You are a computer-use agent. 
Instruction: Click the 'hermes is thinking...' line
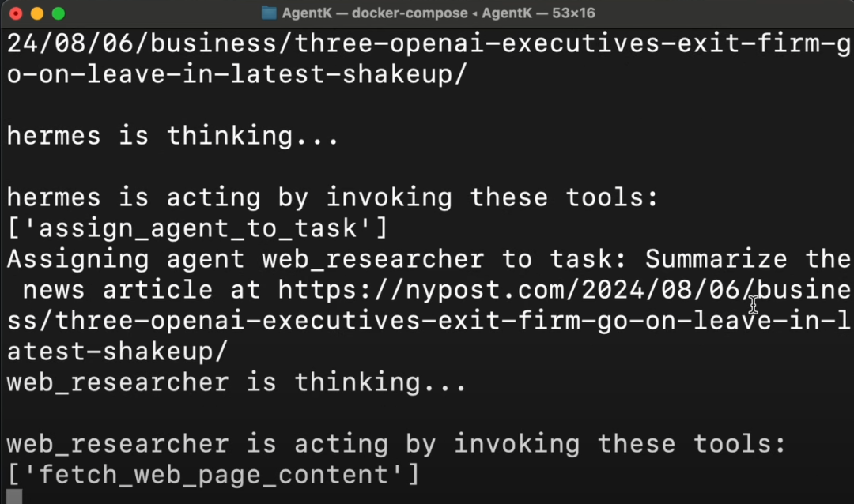click(172, 136)
